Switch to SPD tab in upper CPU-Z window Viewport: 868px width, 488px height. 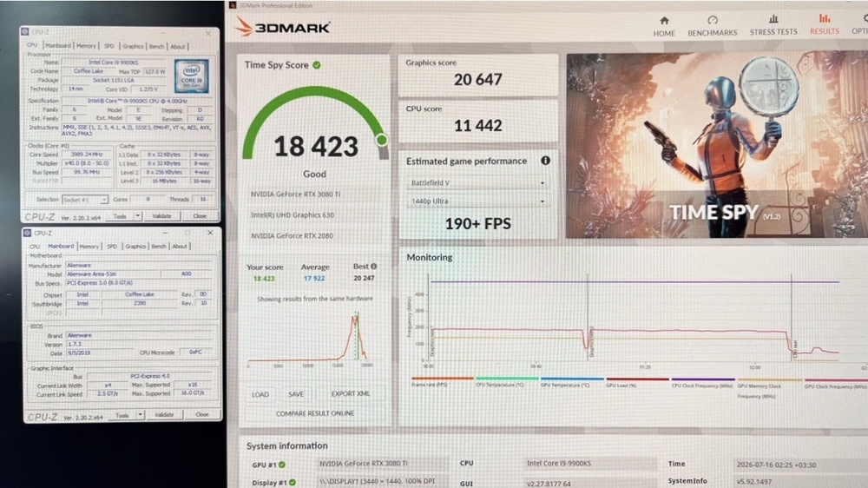[109, 47]
